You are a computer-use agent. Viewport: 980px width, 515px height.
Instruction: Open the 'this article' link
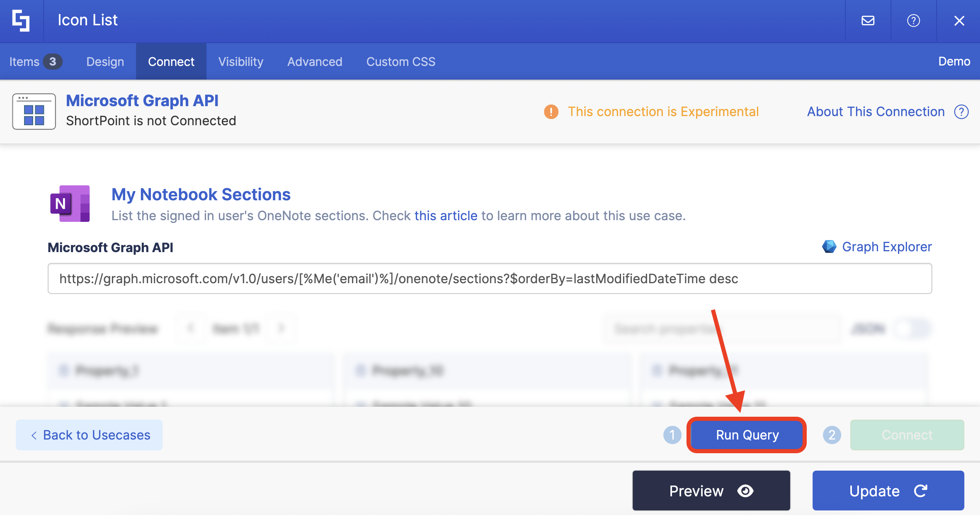(x=446, y=216)
